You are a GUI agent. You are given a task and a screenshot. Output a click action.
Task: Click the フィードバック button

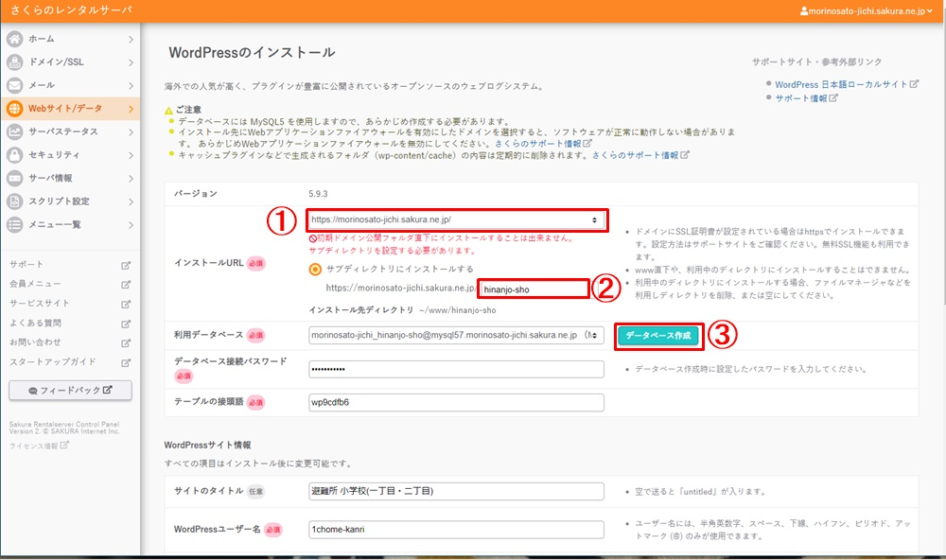tap(71, 390)
